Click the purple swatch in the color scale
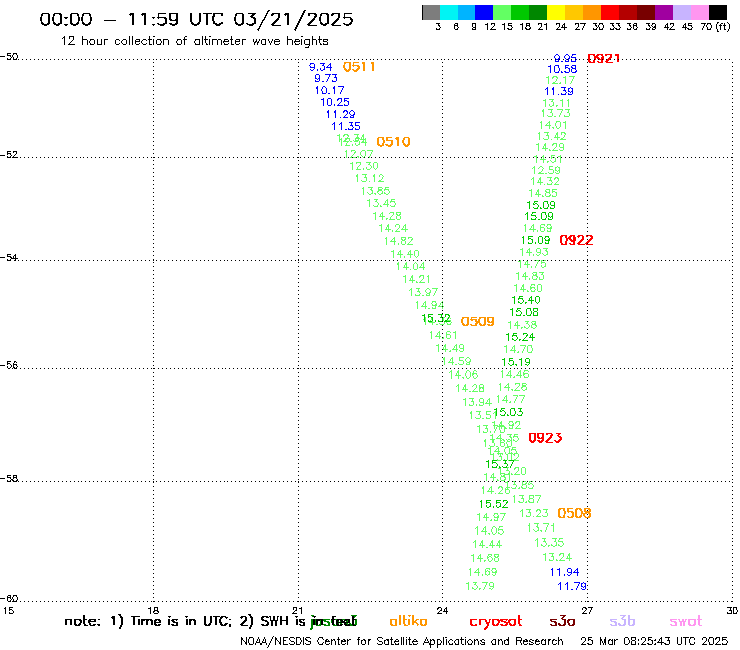740x650 pixels. pyautogui.click(x=664, y=12)
